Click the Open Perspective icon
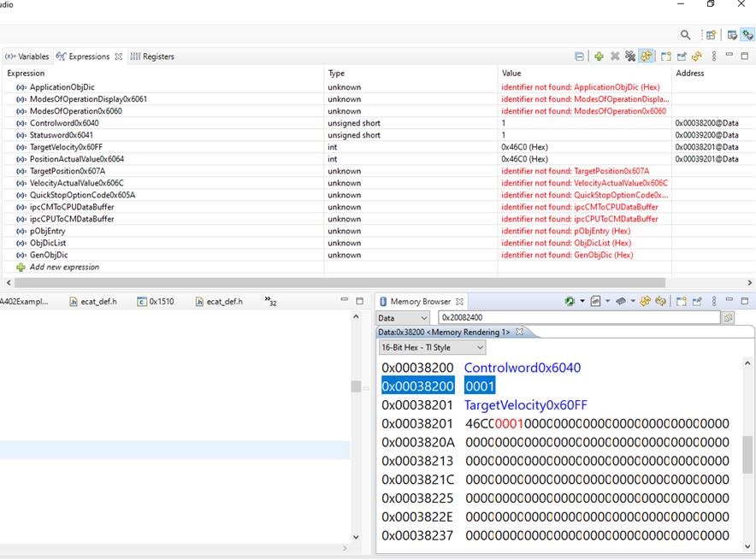756x560 pixels. point(712,35)
